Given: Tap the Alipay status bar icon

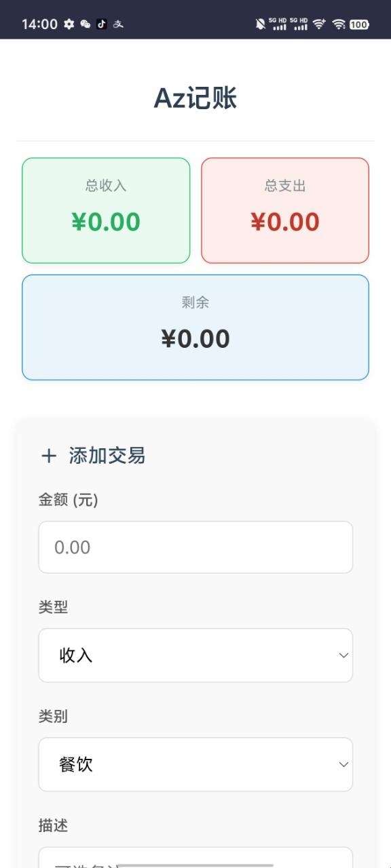Looking at the screenshot, I should [118, 24].
